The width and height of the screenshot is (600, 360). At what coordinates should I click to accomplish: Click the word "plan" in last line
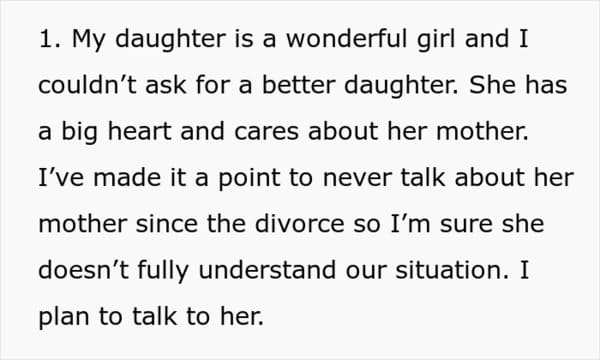point(64,318)
